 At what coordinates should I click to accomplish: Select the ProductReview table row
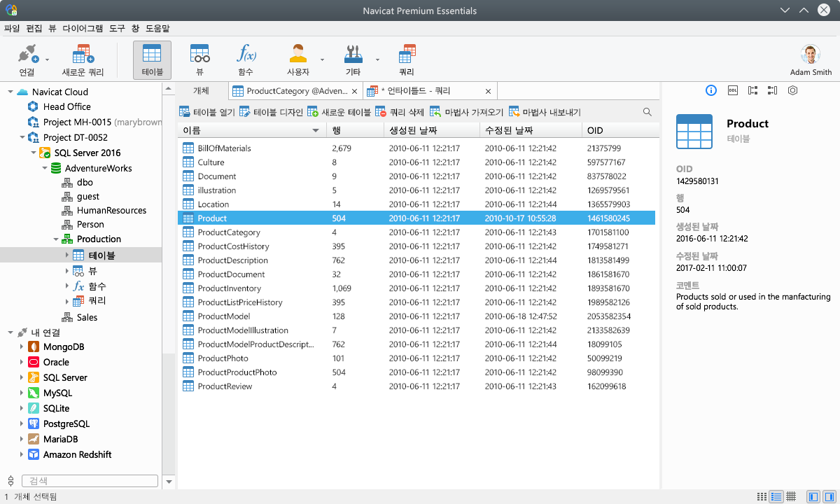tap(416, 386)
